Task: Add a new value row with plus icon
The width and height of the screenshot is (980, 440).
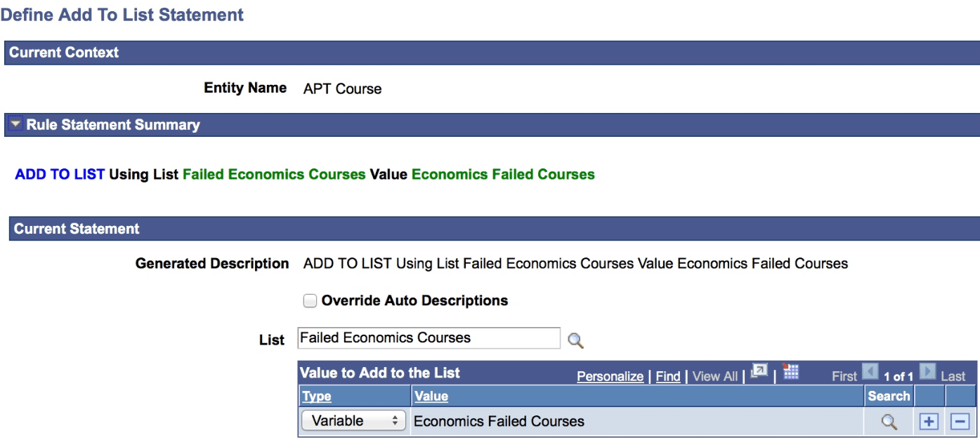Action: (x=929, y=421)
